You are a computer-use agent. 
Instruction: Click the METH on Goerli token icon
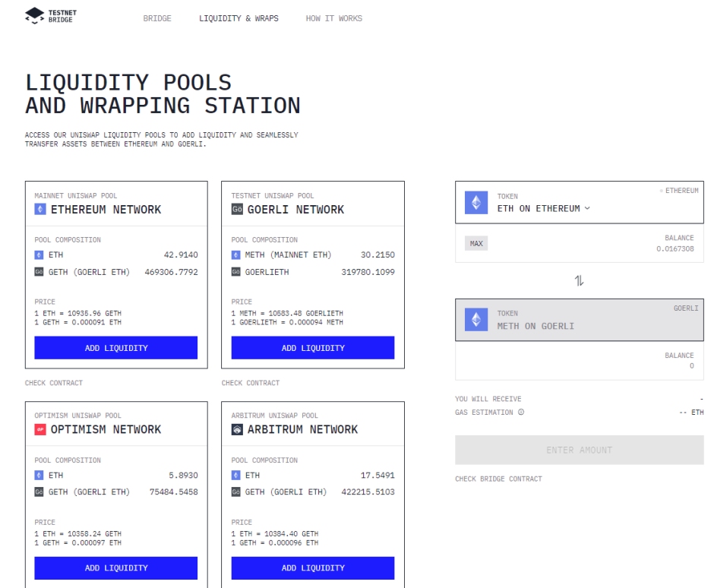(476, 320)
